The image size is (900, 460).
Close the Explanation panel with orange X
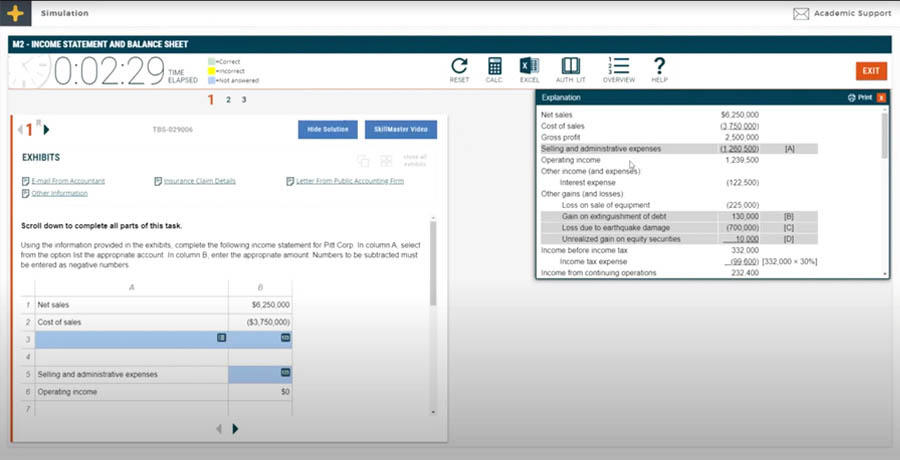(x=881, y=98)
